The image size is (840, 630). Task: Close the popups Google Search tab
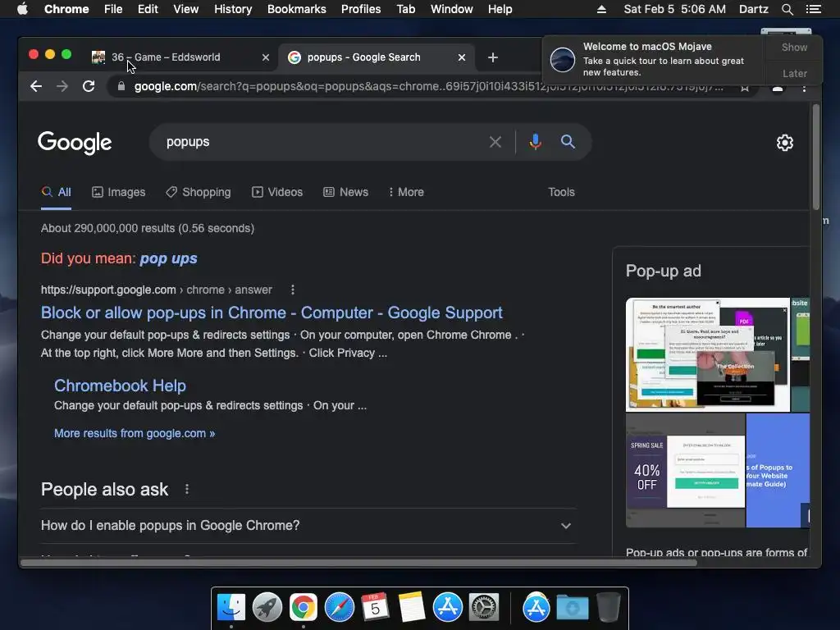(x=462, y=57)
